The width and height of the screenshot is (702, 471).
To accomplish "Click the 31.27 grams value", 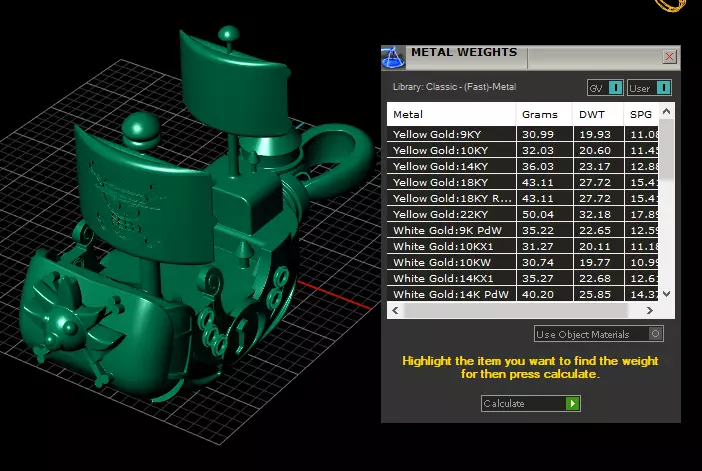I will tap(538, 246).
